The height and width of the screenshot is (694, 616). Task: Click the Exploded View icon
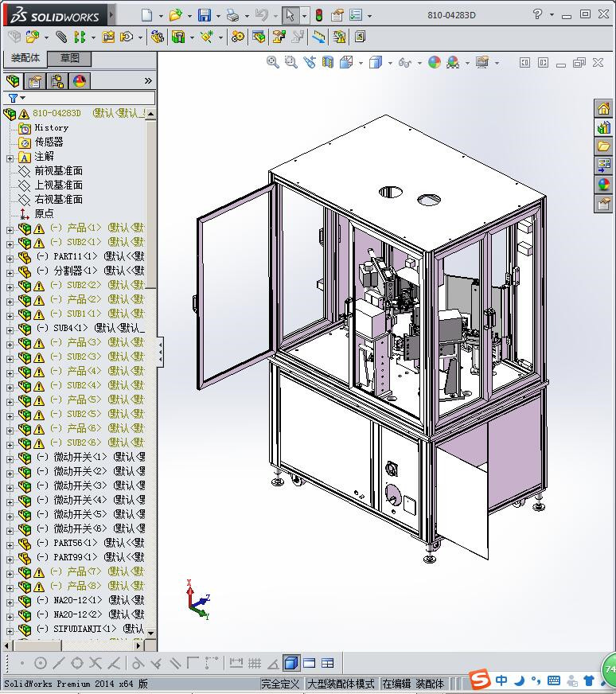pos(279,37)
